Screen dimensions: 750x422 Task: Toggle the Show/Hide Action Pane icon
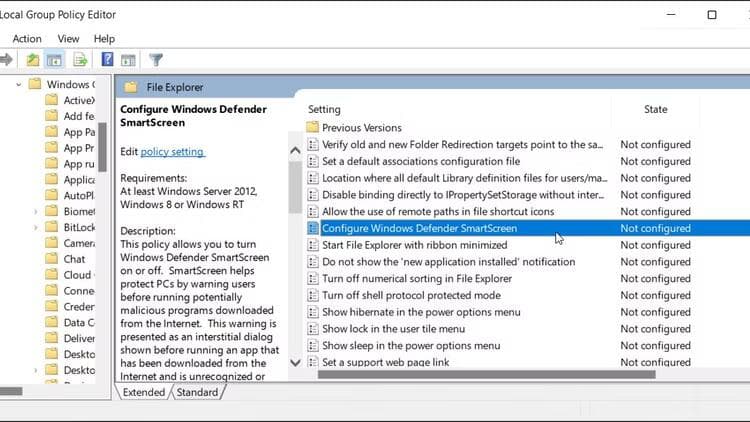tap(130, 60)
